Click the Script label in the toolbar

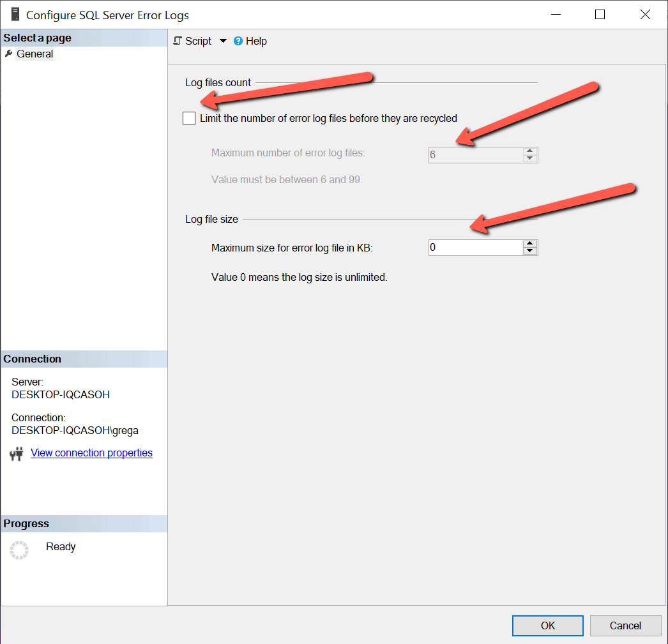(198, 41)
